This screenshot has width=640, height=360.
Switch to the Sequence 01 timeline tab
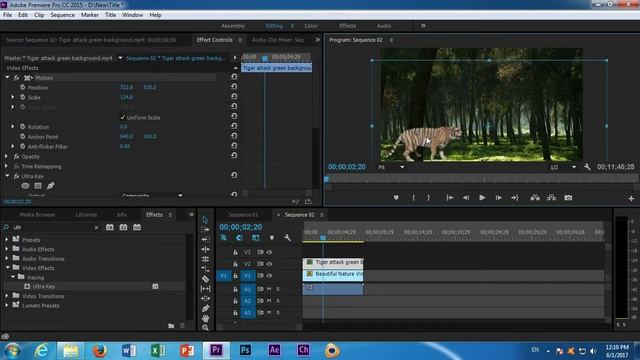pos(243,215)
